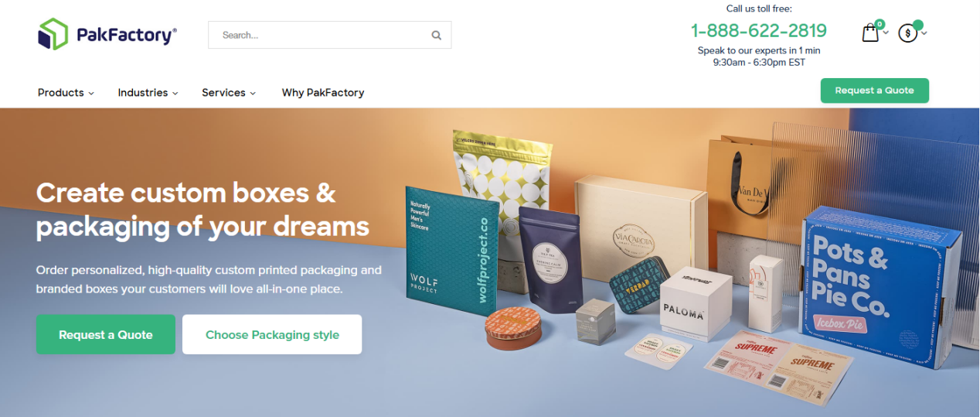Click header Request a Quote button
Viewport: 980px width, 417px height.
pos(875,91)
